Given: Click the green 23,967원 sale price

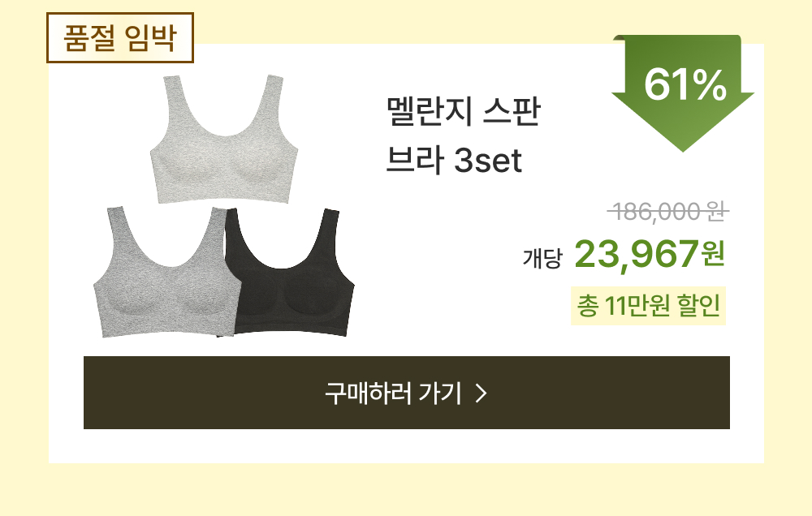Looking at the screenshot, I should coord(650,254).
